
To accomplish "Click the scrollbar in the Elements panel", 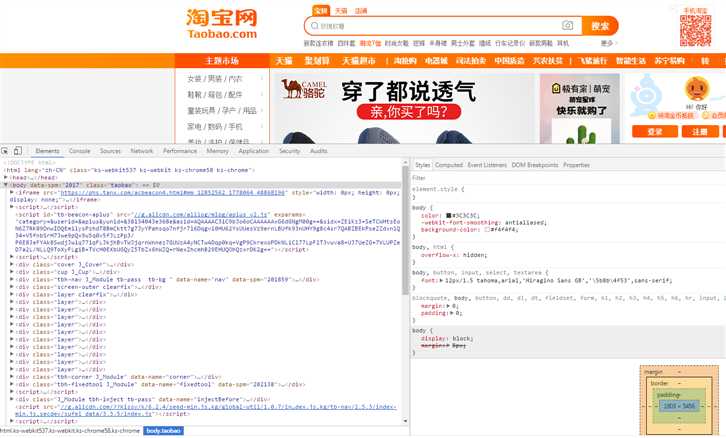I will (406, 230).
